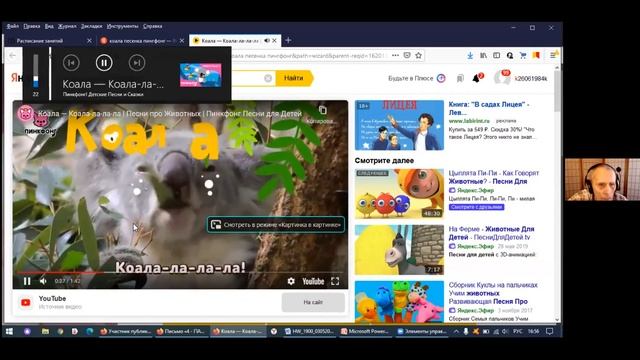Click picture-in-picture mode button on video
640x360 pixels.
(x=276, y=224)
